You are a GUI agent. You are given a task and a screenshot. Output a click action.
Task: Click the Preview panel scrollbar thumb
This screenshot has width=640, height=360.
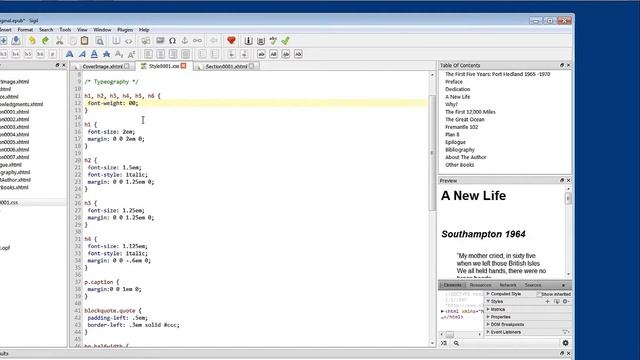(568, 198)
